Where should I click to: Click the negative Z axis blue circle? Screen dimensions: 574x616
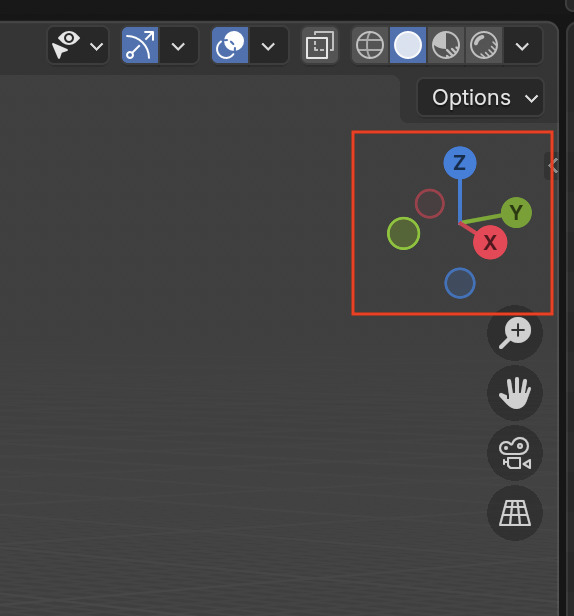point(460,283)
